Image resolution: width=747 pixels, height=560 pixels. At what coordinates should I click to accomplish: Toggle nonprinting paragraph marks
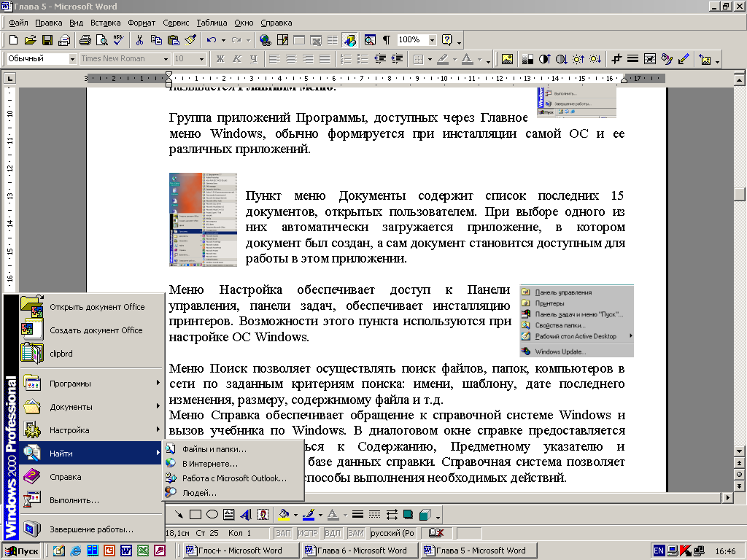[x=387, y=40]
